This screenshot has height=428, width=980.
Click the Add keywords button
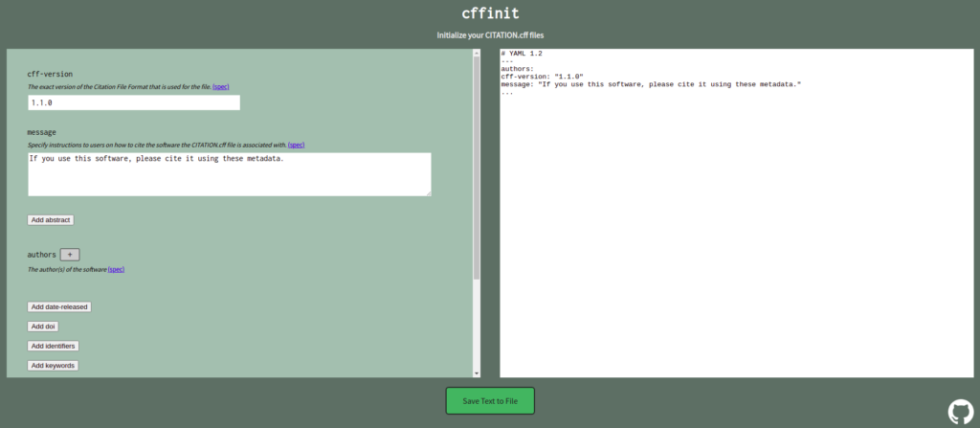click(x=54, y=366)
